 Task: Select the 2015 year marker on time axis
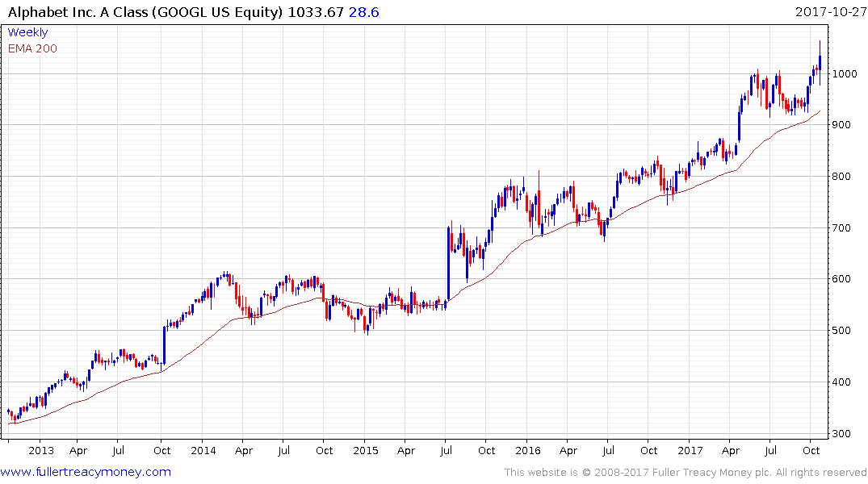coord(365,451)
